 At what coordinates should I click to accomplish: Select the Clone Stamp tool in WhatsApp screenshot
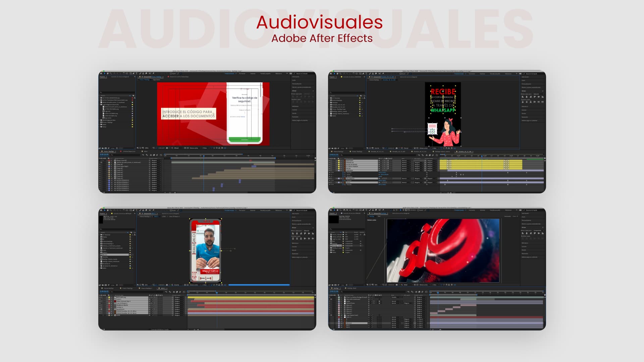(373, 74)
